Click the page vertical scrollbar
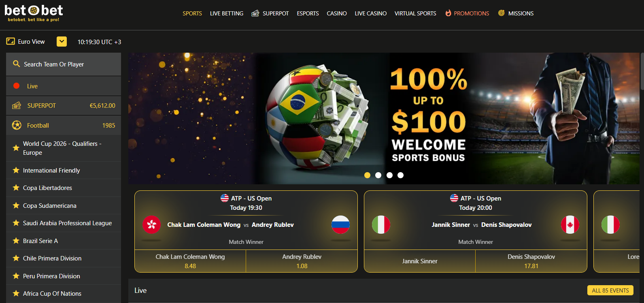This screenshot has height=303, width=644. (642, 71)
